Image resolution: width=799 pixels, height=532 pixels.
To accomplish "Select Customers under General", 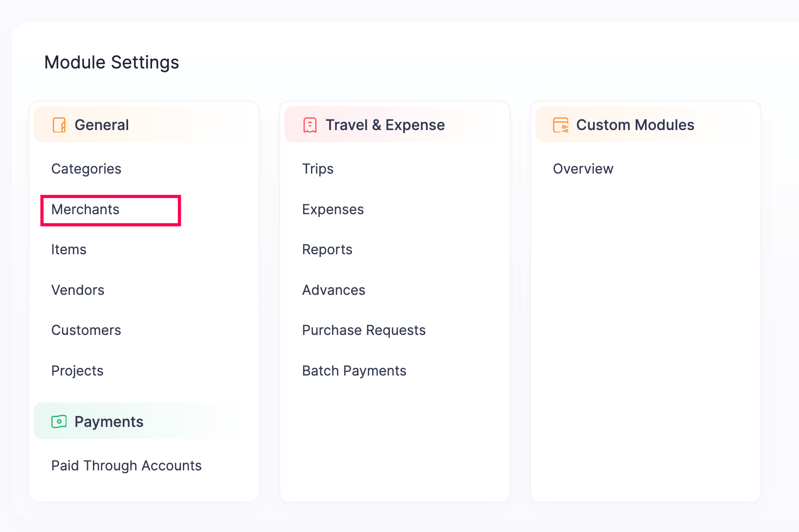I will pyautogui.click(x=86, y=331).
